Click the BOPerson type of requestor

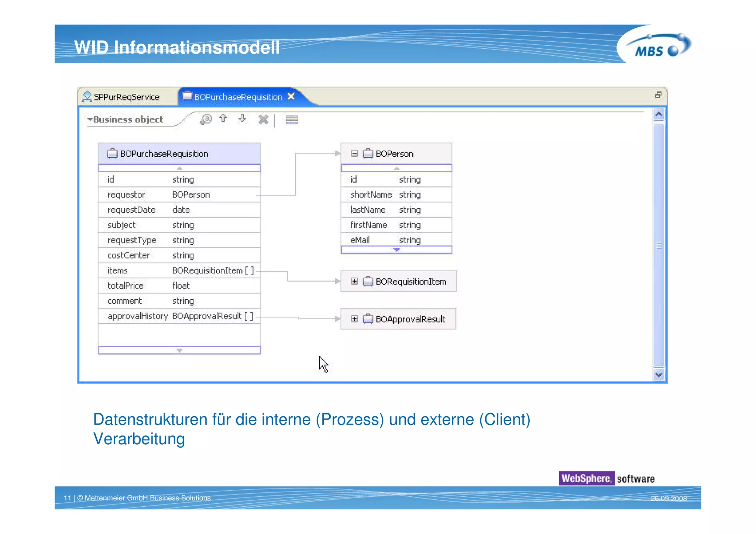click(x=191, y=194)
